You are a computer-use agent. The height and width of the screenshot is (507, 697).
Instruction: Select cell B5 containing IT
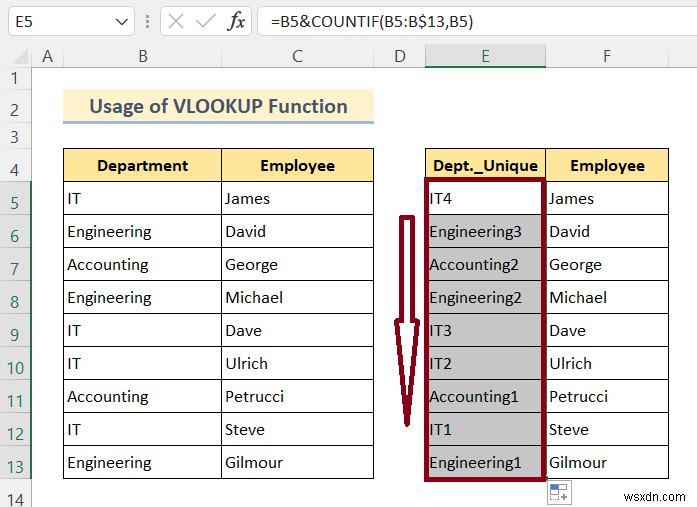click(x=142, y=198)
